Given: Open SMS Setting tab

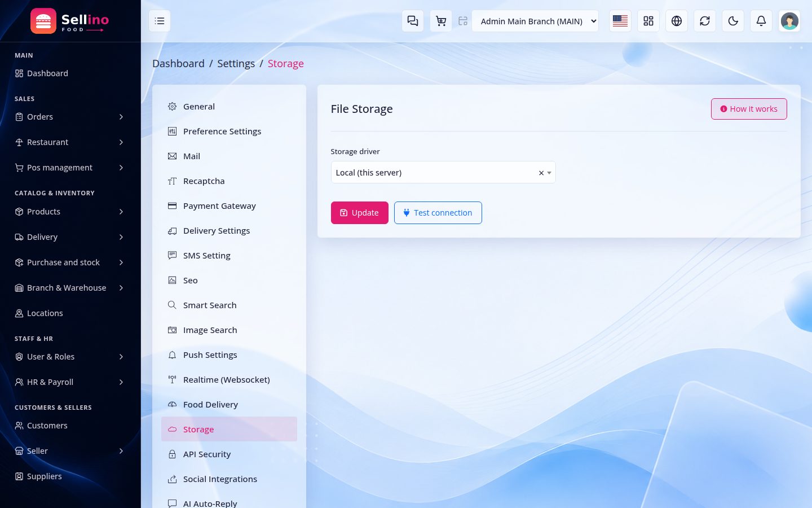Looking at the screenshot, I should (x=229, y=255).
